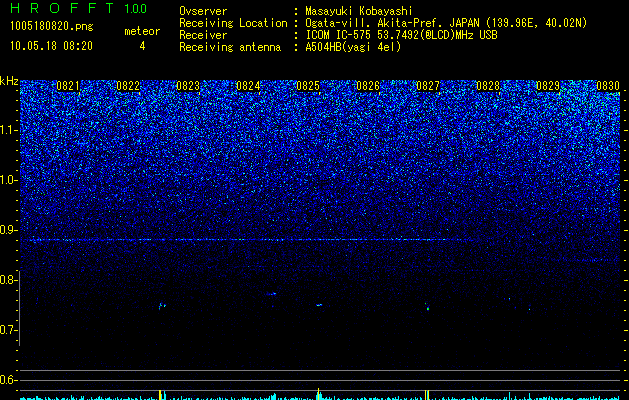
Task: Click the Receiver field label
Action: point(203,35)
